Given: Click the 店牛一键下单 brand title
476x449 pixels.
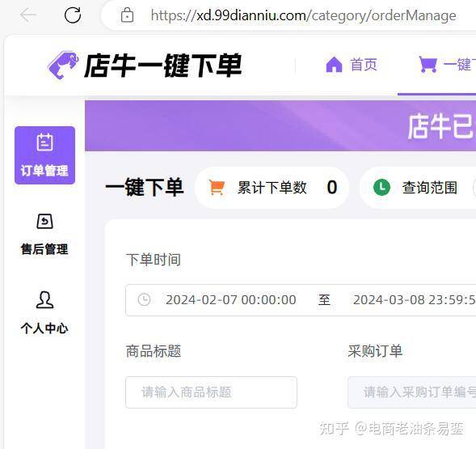Looking at the screenshot, I should pyautogui.click(x=162, y=66).
